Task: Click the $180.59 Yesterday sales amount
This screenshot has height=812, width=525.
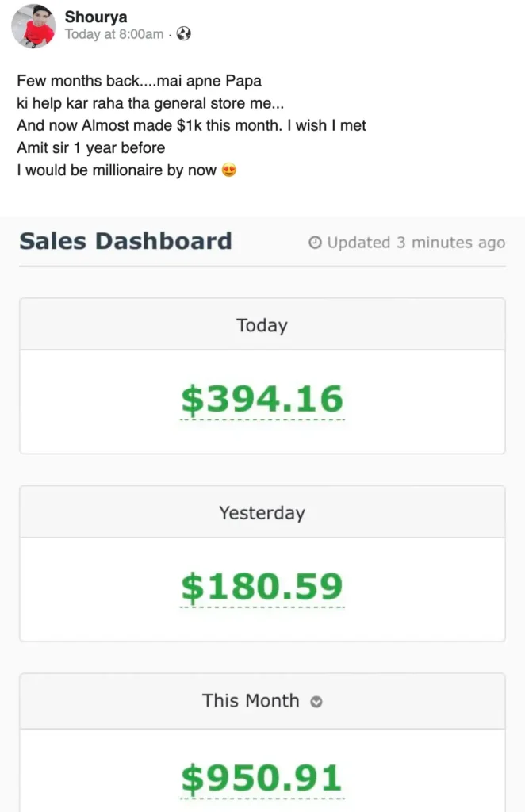Action: (x=262, y=588)
